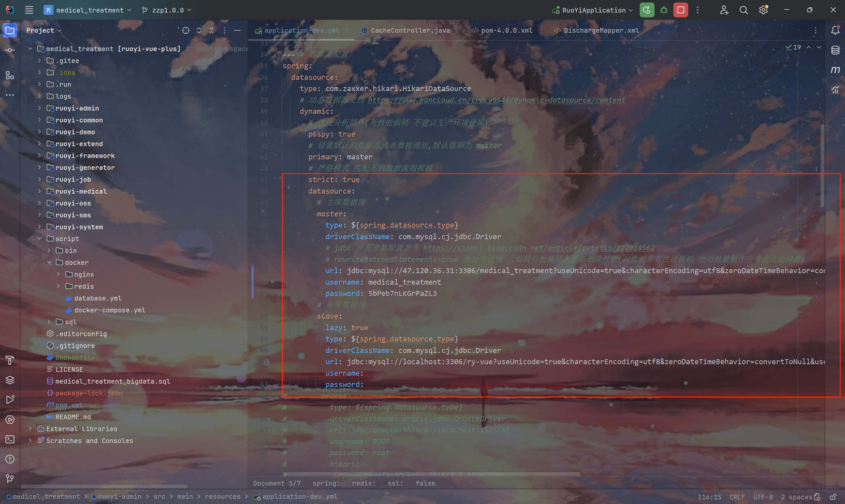Viewport: 845px width, 504px height.
Task: Open the Build hammer tool window
Action: point(10,360)
